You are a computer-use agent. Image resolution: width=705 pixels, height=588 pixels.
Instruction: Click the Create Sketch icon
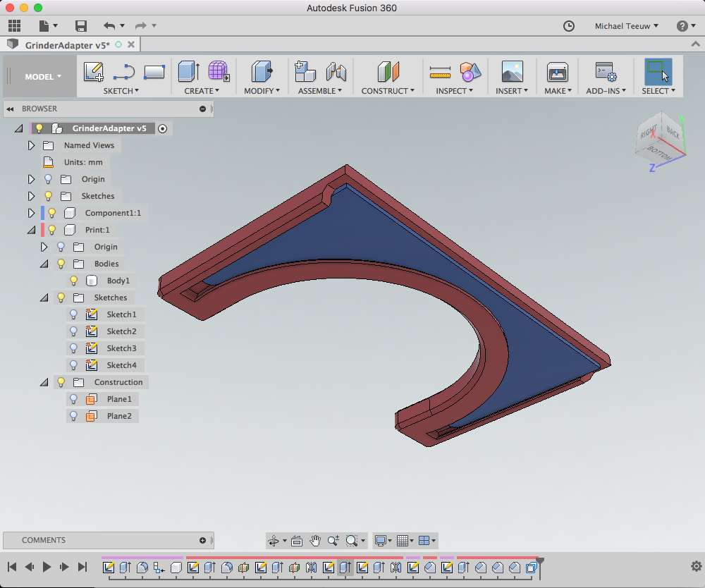click(x=94, y=72)
